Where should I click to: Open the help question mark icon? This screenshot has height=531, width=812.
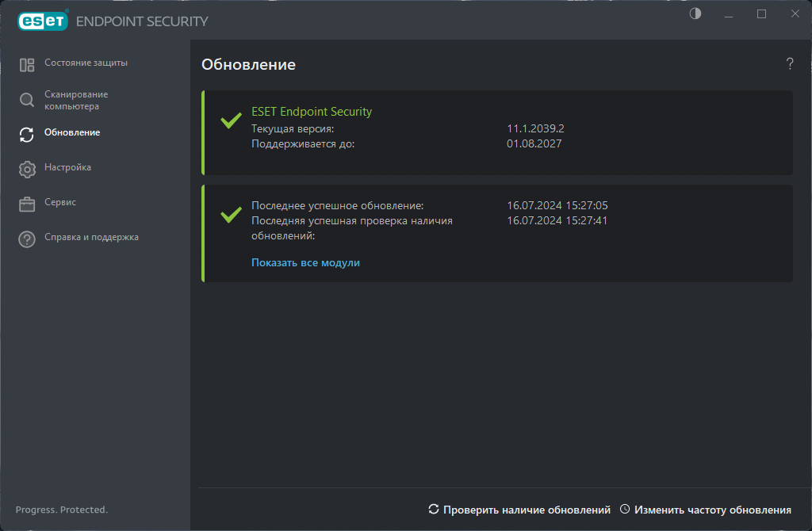point(790,63)
